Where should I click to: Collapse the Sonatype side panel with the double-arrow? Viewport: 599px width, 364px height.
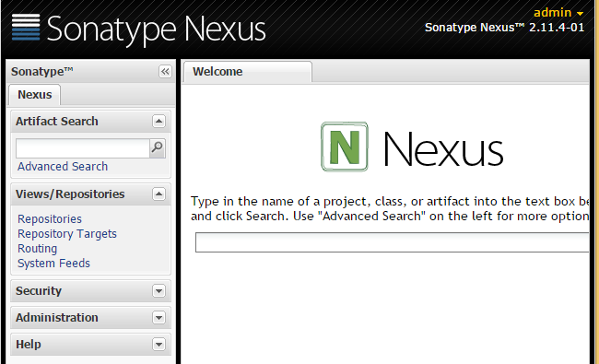pos(165,72)
